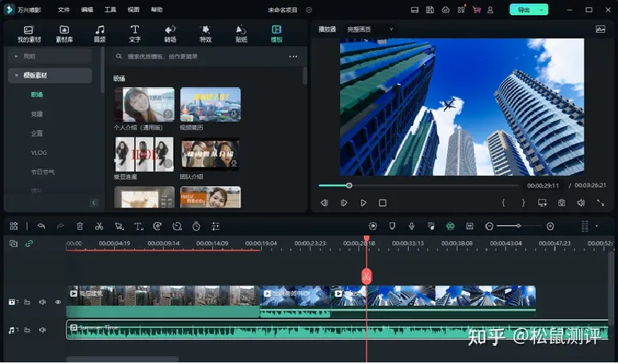Click the voiceover microphone icon
This screenshot has width=618, height=364.
coord(411,227)
